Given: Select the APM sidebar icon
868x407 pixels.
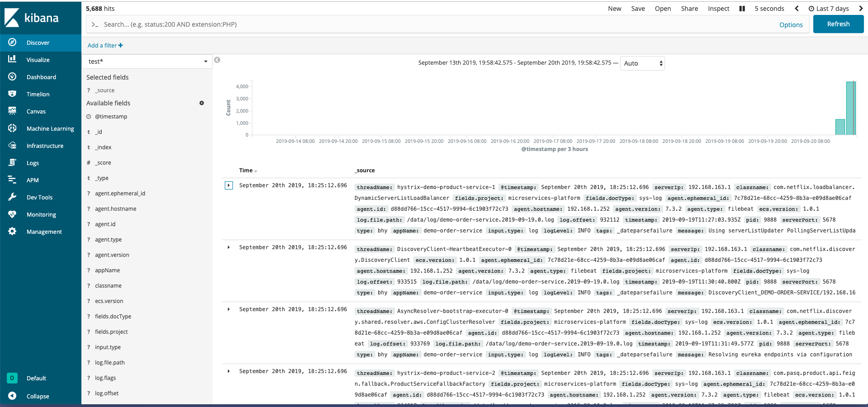Looking at the screenshot, I should (x=32, y=180).
